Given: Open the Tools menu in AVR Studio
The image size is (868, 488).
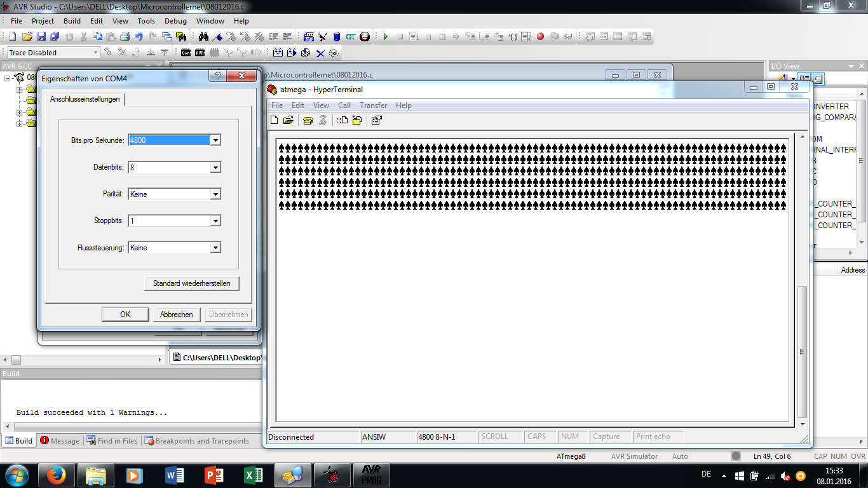Looking at the screenshot, I should click(x=146, y=21).
